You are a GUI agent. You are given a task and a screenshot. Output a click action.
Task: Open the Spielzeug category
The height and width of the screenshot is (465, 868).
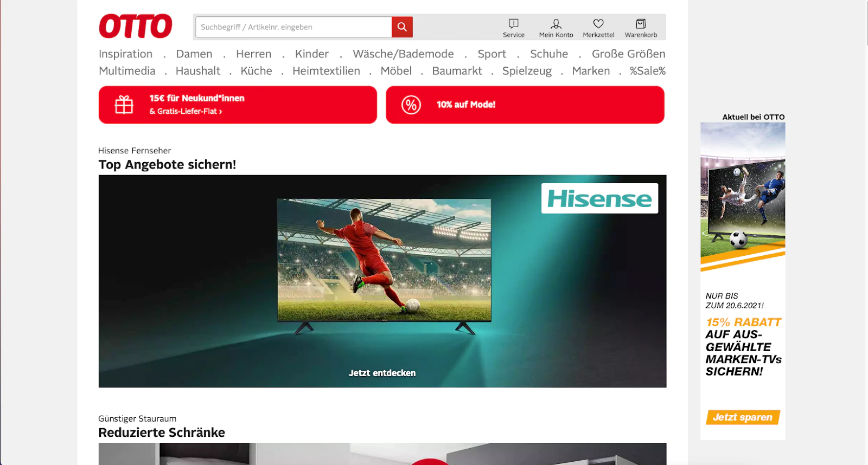click(527, 71)
